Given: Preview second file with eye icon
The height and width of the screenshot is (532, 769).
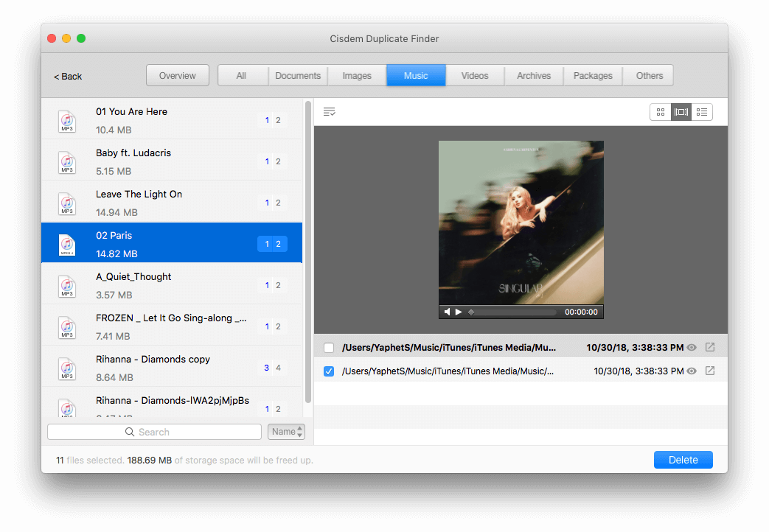Looking at the screenshot, I should pos(692,371).
